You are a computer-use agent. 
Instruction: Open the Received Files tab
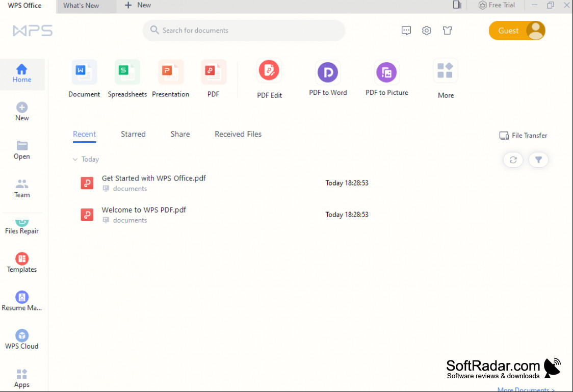238,134
